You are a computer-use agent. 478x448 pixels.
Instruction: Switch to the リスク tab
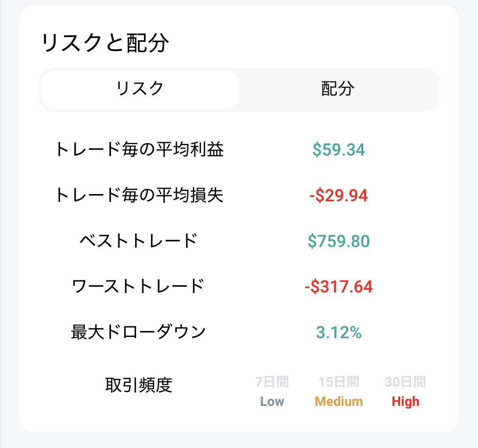point(140,90)
